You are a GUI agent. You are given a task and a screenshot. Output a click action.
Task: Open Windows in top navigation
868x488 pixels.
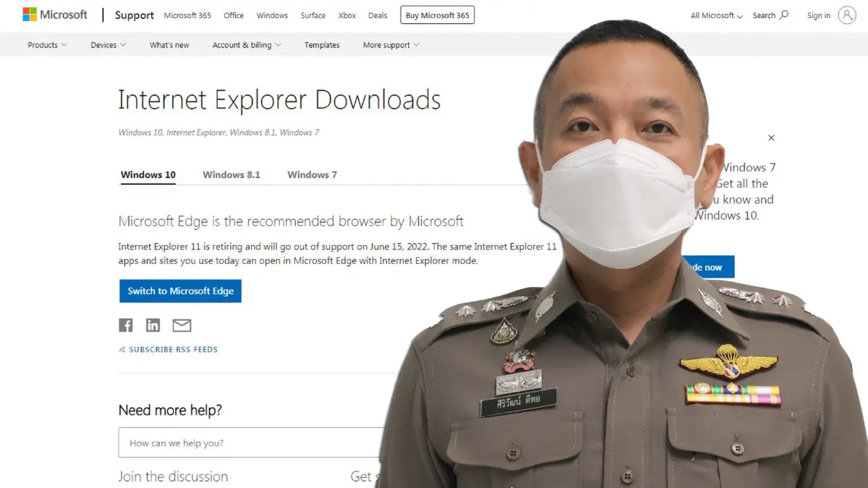(x=272, y=15)
